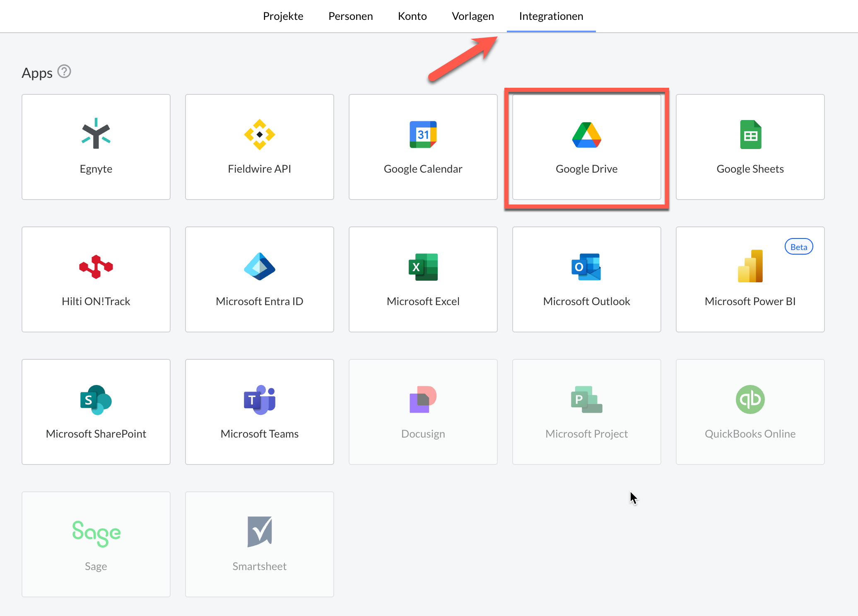Click the QuickBooks Online label
This screenshot has width=858, height=616.
click(750, 434)
